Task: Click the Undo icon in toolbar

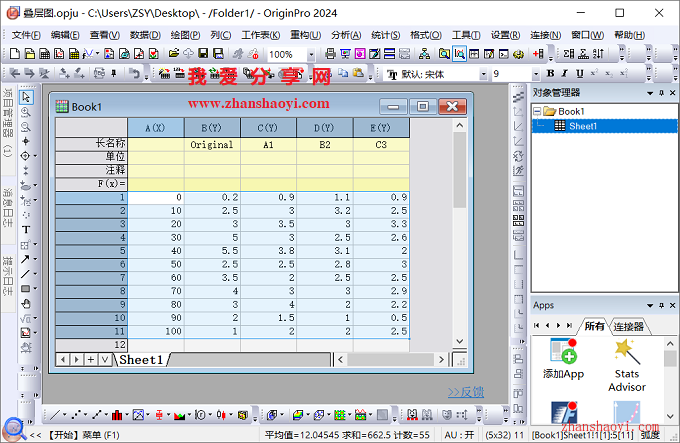Action: pyautogui.click(x=135, y=73)
